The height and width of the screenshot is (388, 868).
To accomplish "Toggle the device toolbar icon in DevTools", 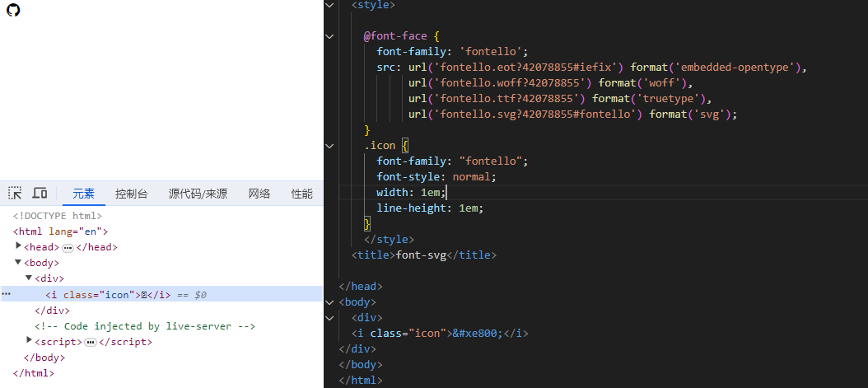I will 40,193.
